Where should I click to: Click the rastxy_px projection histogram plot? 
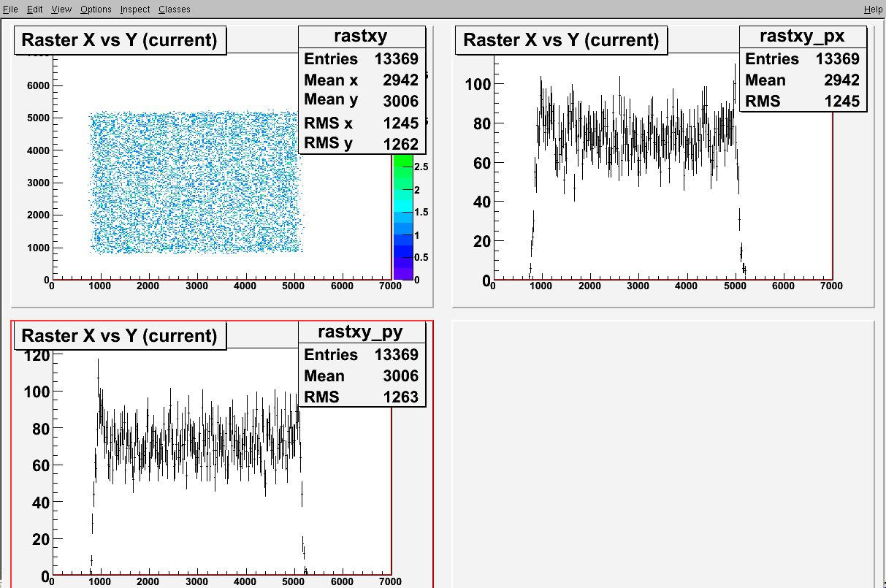pyautogui.click(x=662, y=168)
